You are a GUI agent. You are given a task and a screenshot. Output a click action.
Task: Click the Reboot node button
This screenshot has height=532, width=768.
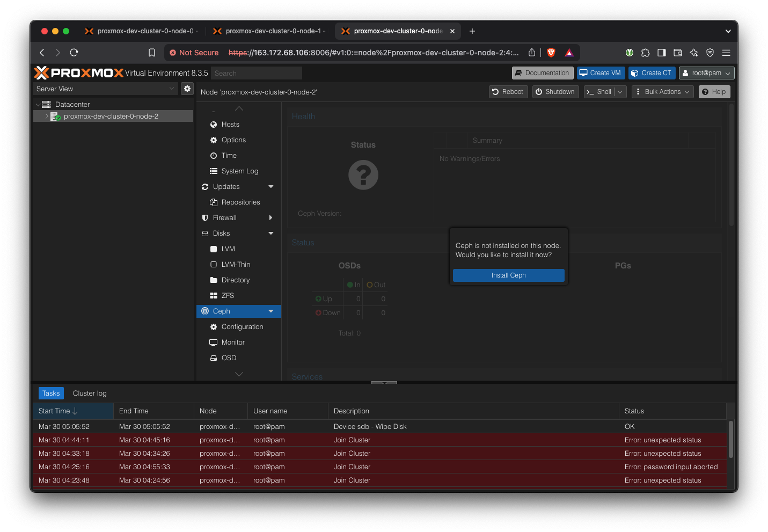tap(508, 92)
